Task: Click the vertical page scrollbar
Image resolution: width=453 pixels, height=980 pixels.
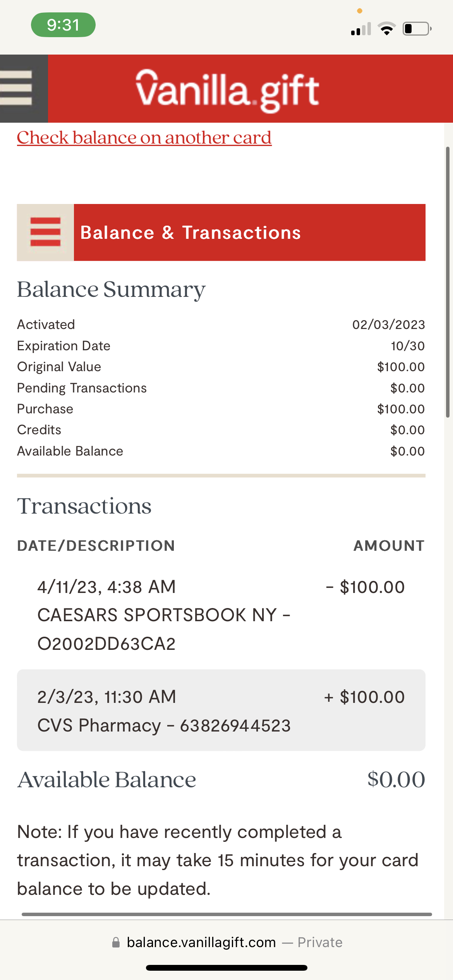Action: tap(448, 282)
